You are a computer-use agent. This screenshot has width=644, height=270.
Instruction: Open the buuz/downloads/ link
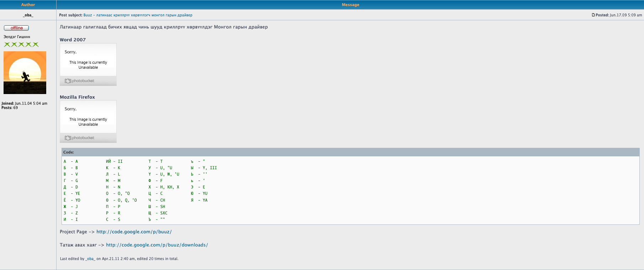pyautogui.click(x=157, y=245)
